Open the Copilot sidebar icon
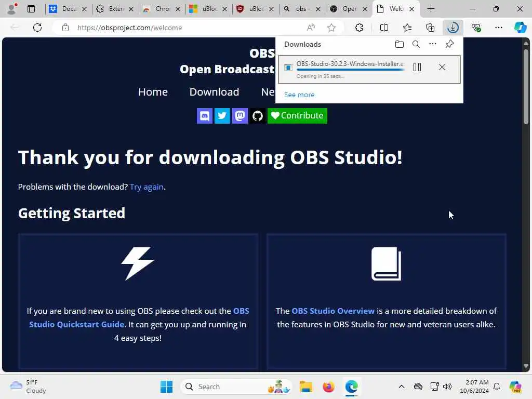Image resolution: width=532 pixels, height=399 pixels. tap(520, 28)
